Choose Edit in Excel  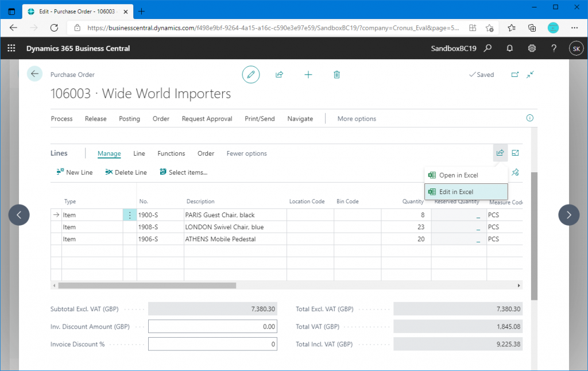pos(466,192)
